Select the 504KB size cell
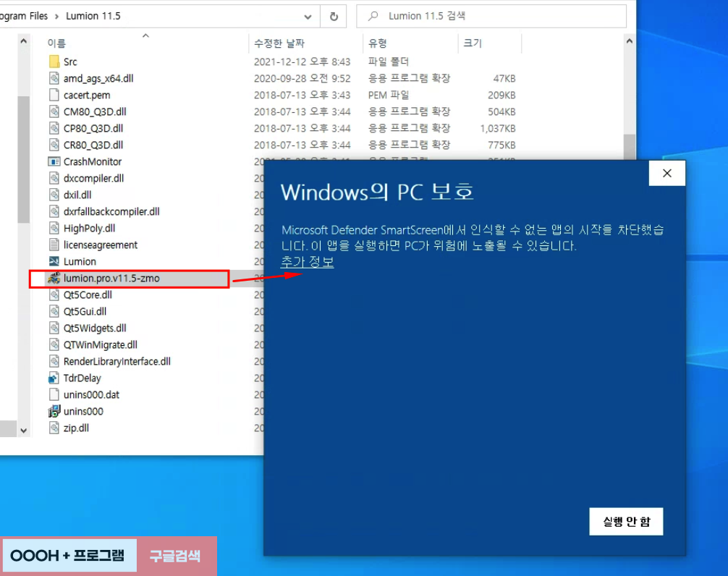Viewport: 728px width, 576px height. click(x=502, y=112)
